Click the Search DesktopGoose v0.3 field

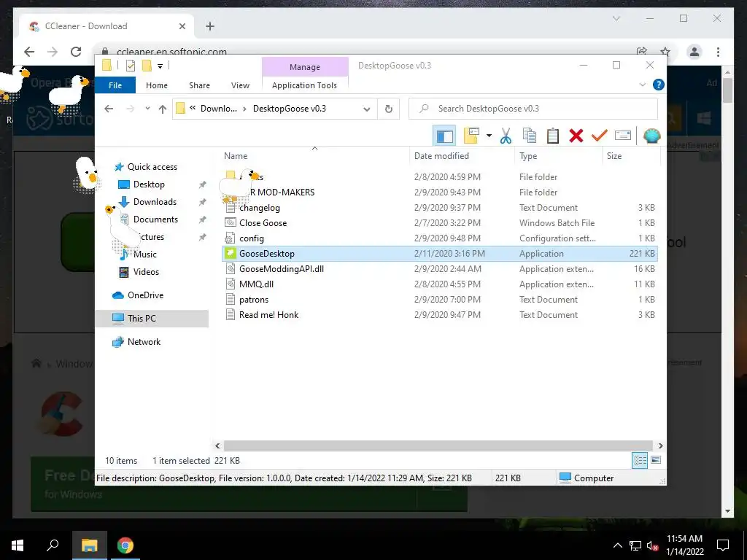[x=533, y=109]
